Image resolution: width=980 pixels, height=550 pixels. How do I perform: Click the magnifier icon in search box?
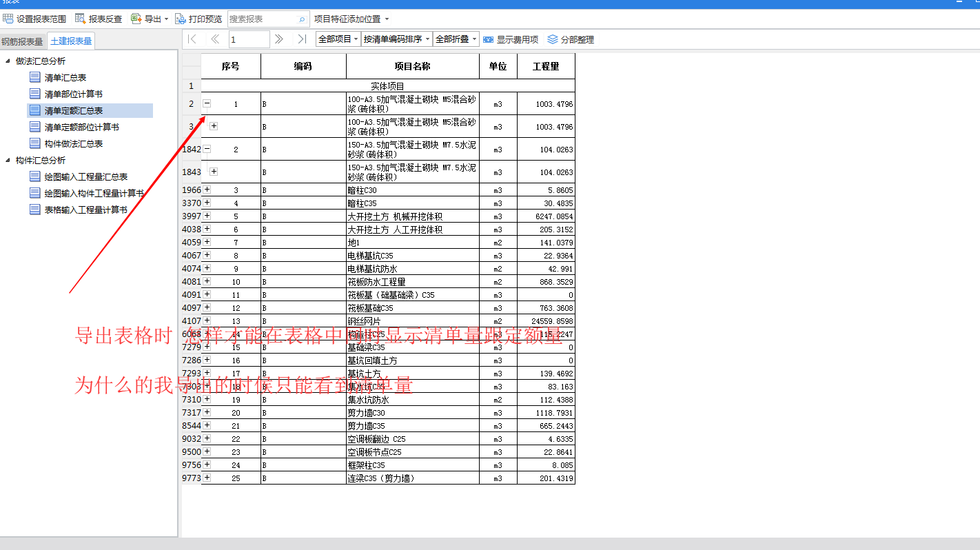[x=302, y=19]
